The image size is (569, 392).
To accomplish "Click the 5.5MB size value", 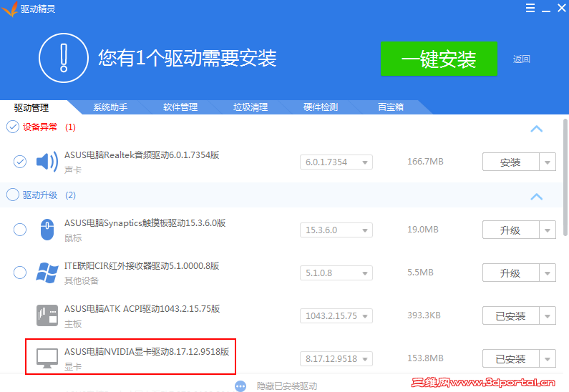I will (x=420, y=273).
